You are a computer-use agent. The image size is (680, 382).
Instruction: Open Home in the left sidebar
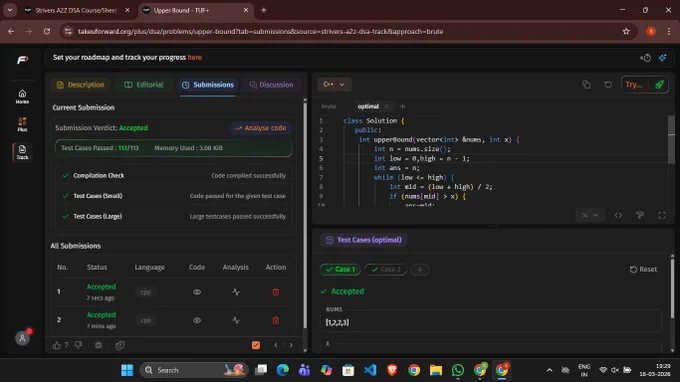[22, 96]
